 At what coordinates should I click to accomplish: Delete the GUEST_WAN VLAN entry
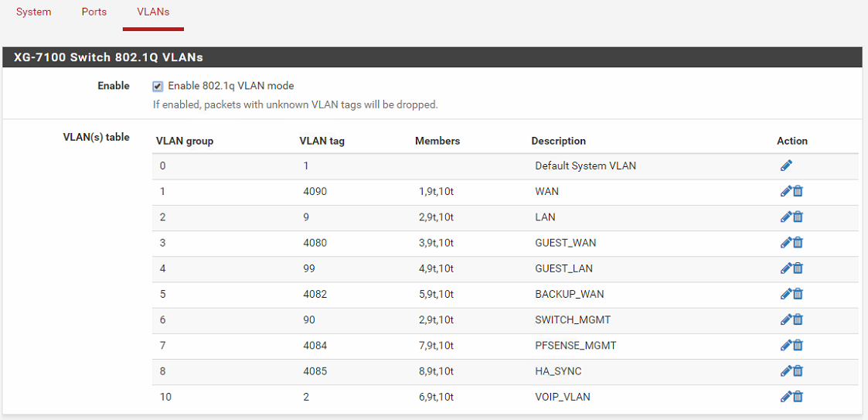pos(798,243)
